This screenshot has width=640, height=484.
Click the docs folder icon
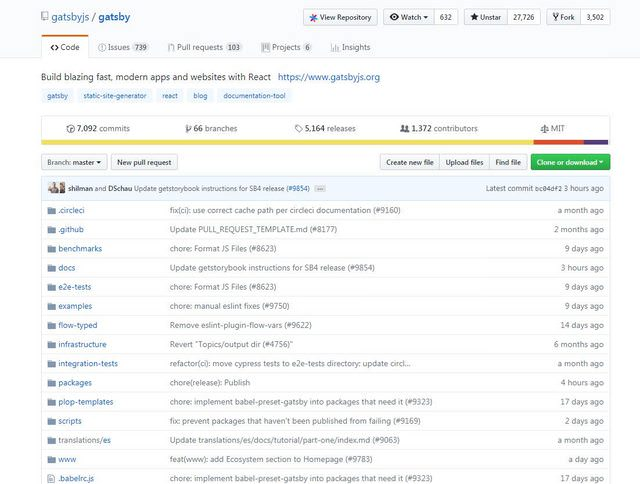(51, 268)
